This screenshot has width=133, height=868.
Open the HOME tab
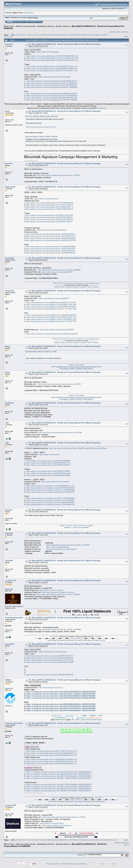10,22
